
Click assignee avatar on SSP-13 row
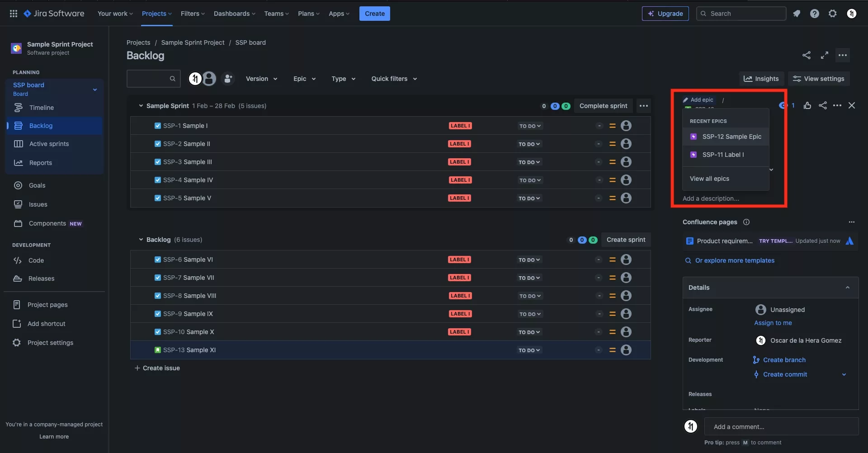pyautogui.click(x=626, y=350)
